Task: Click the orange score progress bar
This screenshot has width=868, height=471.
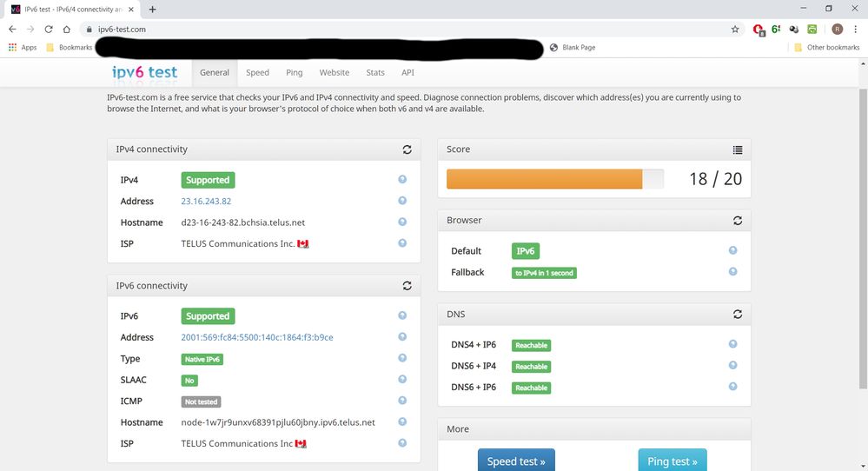Action: click(x=544, y=179)
